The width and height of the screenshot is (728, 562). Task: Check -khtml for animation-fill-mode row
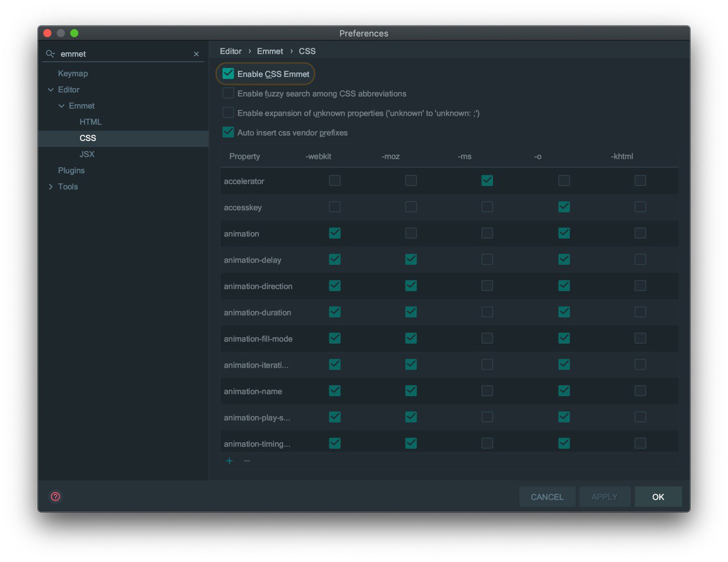pyautogui.click(x=640, y=338)
